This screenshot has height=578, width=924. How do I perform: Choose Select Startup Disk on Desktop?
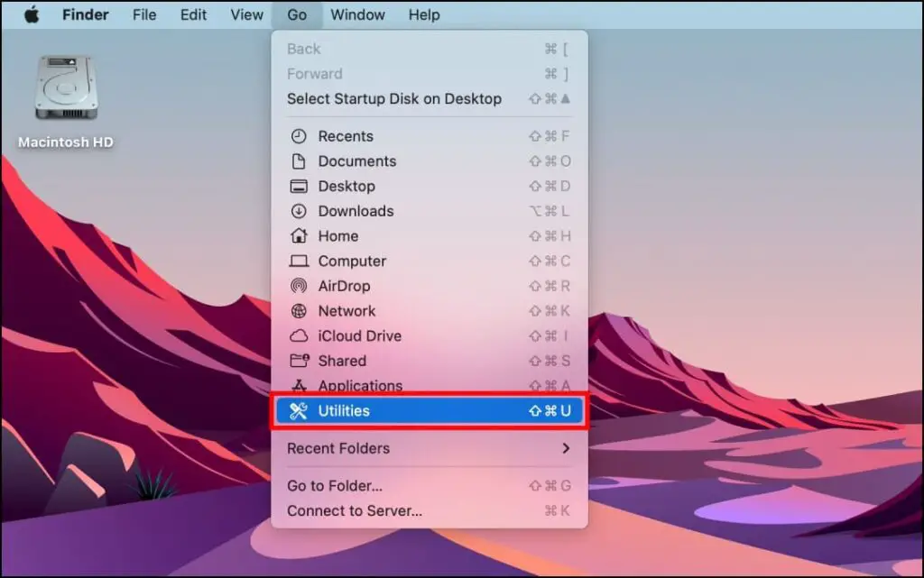coord(429,99)
